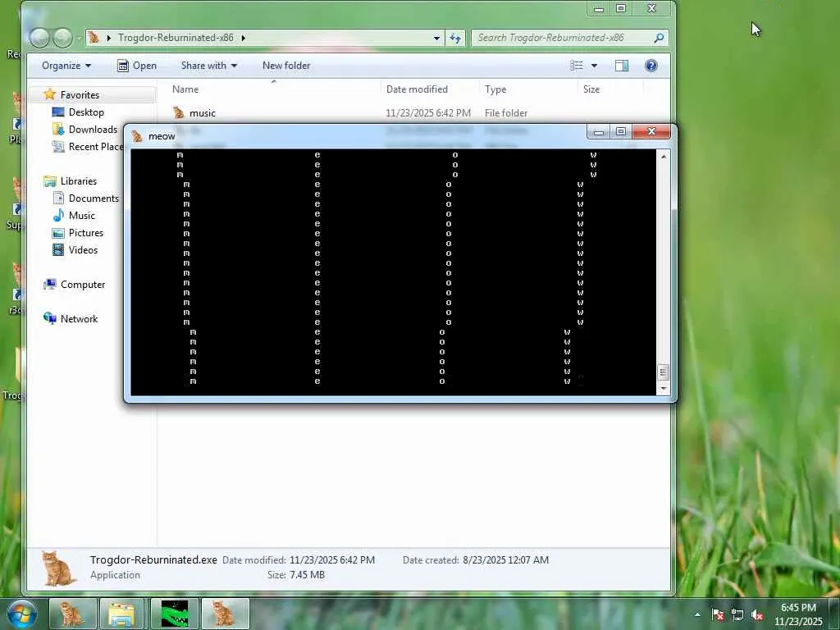Click the Music note library icon

[58, 216]
